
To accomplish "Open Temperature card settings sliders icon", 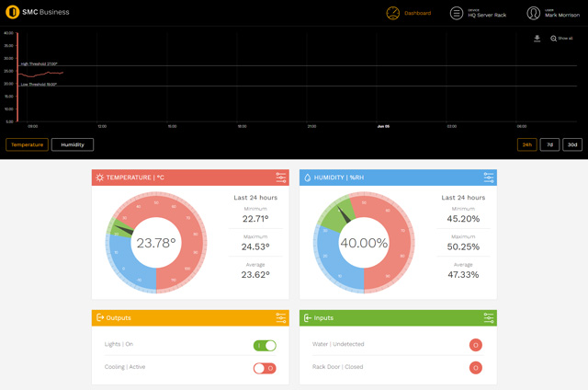I will (281, 178).
